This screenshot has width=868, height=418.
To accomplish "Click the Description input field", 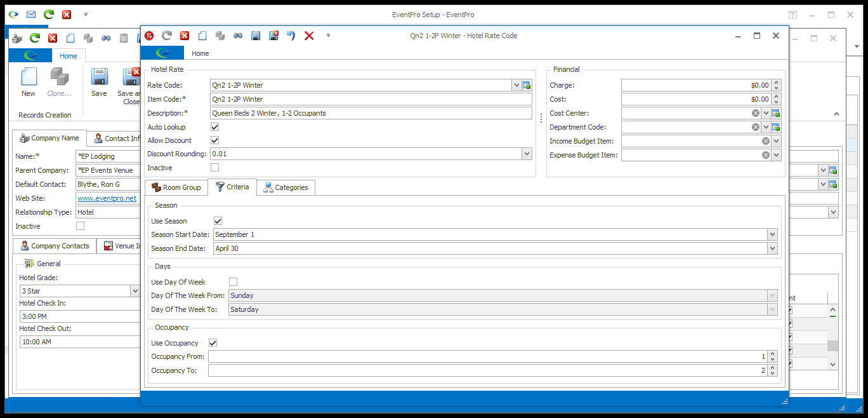I will 371,113.
